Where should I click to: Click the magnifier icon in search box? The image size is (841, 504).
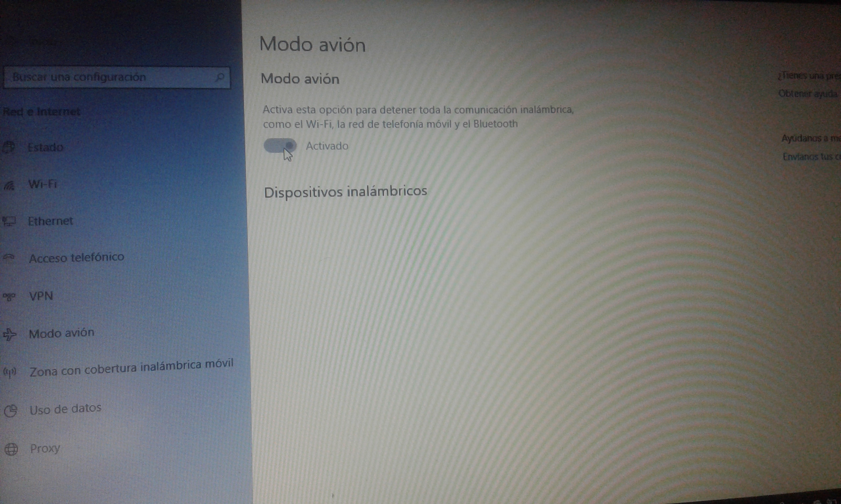pos(220,77)
